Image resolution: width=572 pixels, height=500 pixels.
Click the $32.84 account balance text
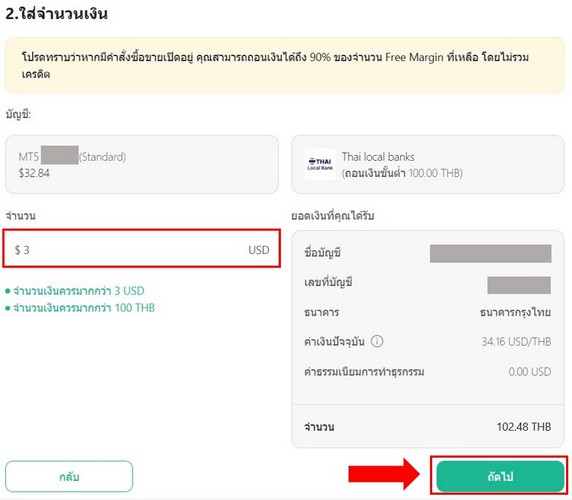pyautogui.click(x=34, y=173)
